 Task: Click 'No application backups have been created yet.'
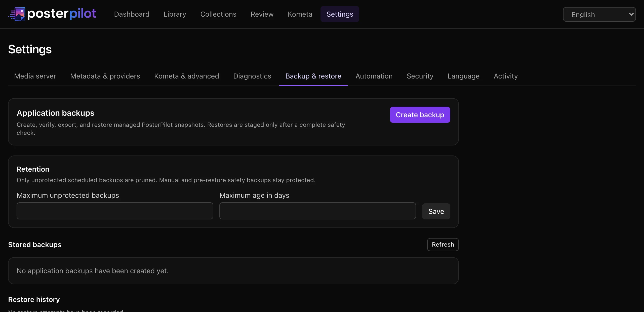[x=93, y=271]
